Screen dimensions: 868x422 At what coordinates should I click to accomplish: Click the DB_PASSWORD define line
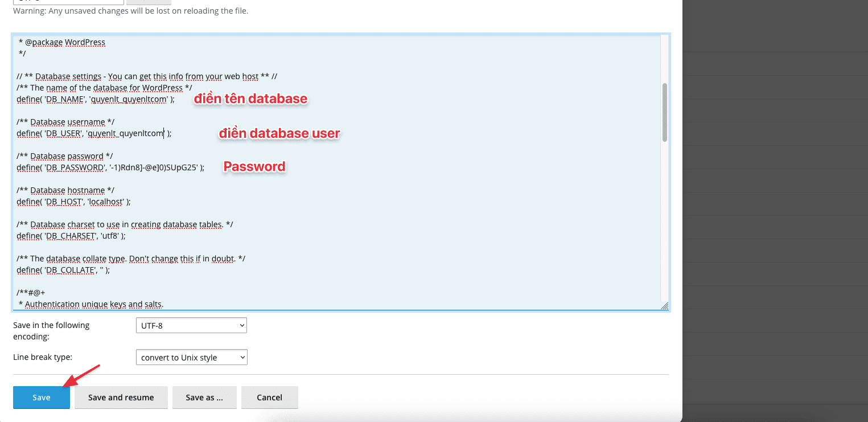pos(110,167)
